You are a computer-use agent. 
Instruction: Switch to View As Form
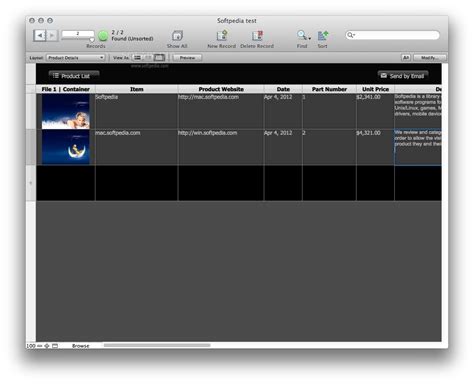click(x=137, y=58)
